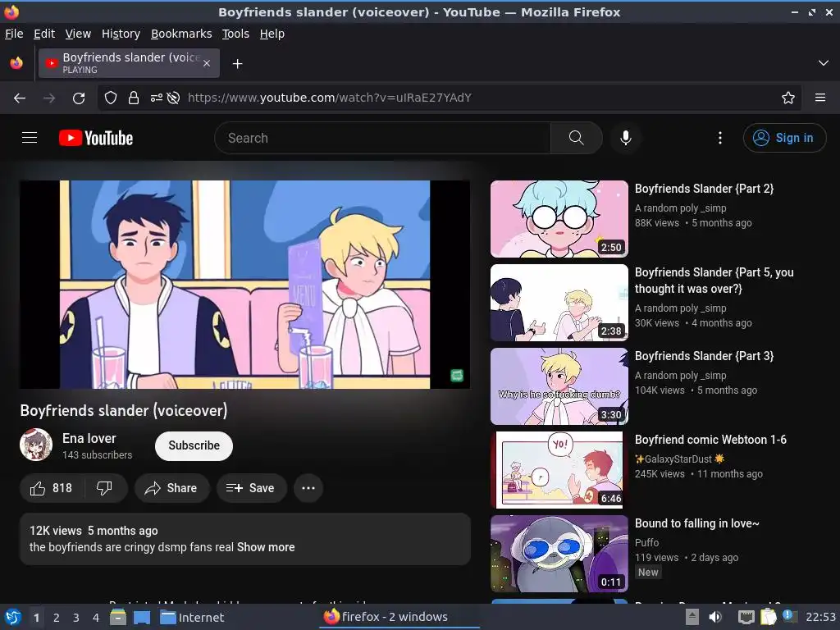Go back with browser back arrow
The image size is (840, 630).
point(20,98)
